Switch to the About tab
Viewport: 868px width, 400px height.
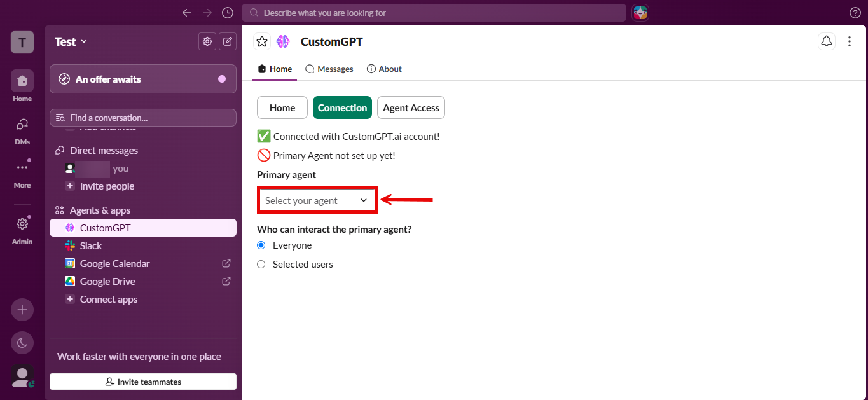[x=384, y=69]
